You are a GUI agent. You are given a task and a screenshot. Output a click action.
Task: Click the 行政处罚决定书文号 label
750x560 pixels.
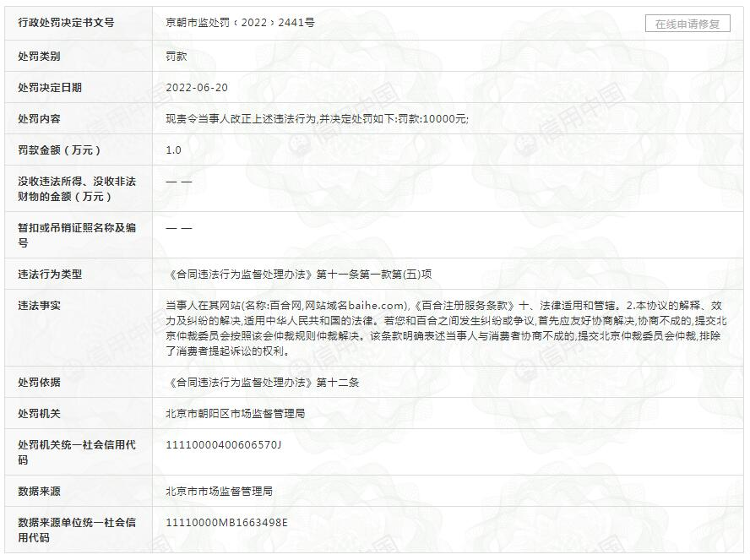pyautogui.click(x=66, y=23)
